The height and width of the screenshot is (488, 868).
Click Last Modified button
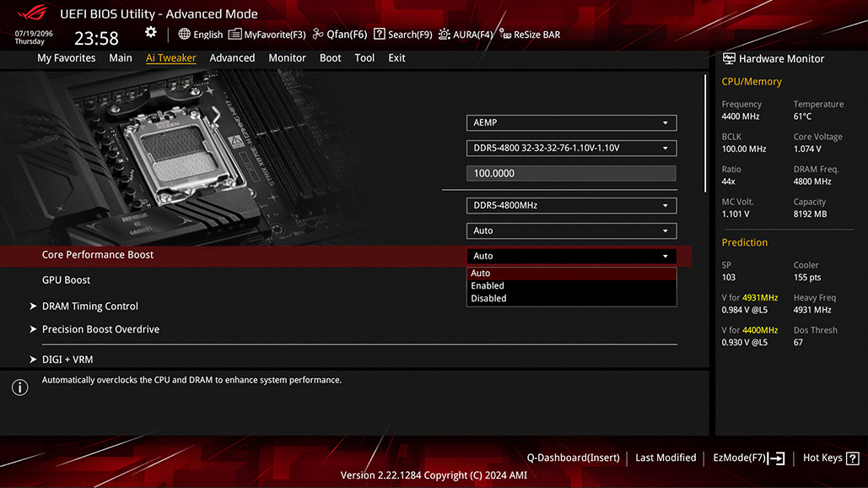pyautogui.click(x=666, y=458)
